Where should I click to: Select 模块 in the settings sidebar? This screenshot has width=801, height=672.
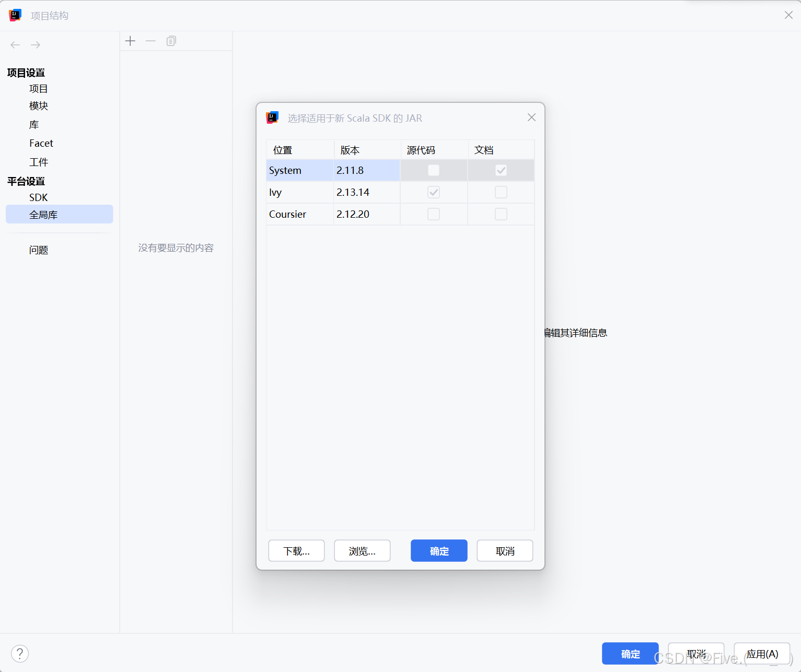(x=39, y=106)
